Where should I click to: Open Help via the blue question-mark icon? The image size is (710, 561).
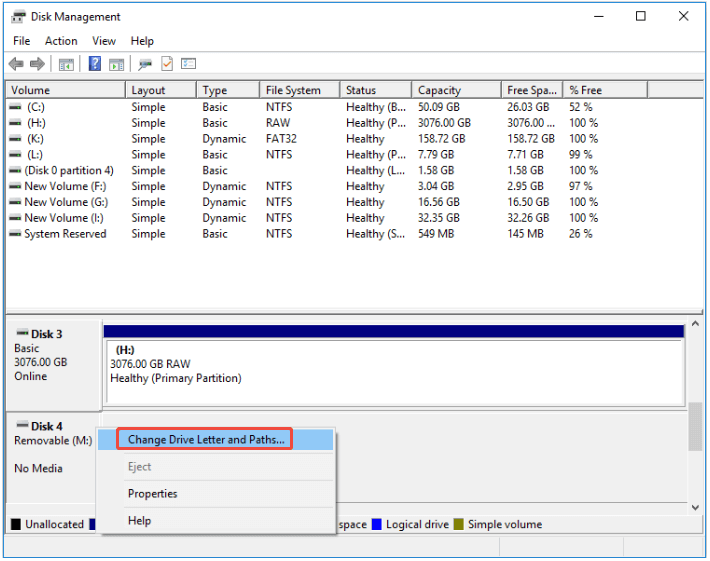[x=95, y=64]
